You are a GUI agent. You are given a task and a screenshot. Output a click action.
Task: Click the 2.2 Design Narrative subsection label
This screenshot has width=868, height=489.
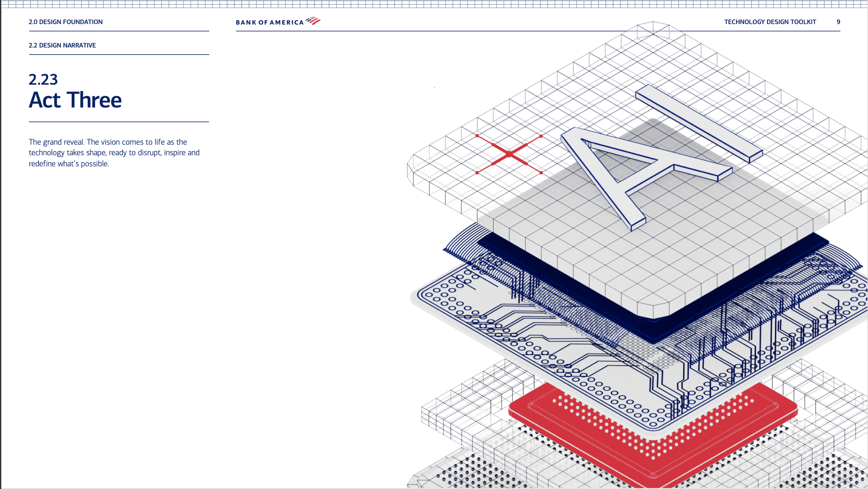pyautogui.click(x=62, y=46)
